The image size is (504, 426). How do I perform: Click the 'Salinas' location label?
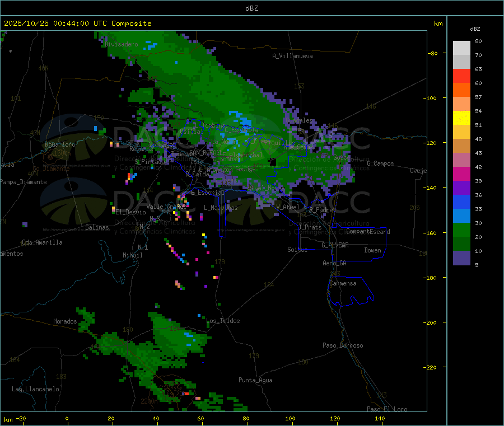[97, 227]
